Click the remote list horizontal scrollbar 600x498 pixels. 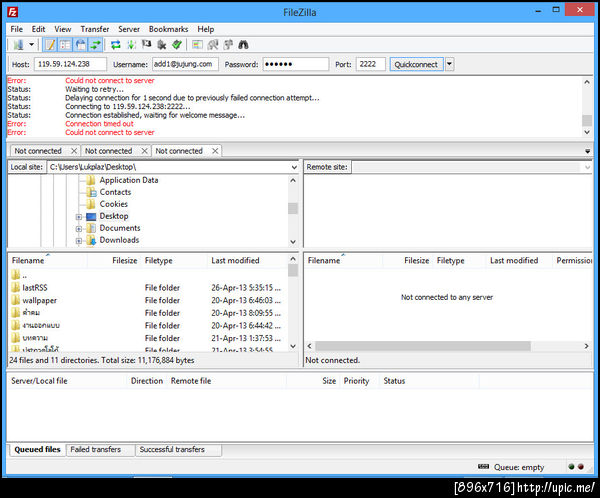[x=423, y=346]
